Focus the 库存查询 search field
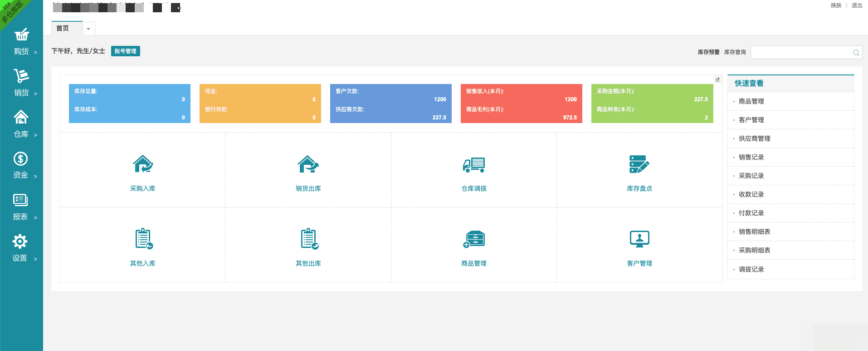The height and width of the screenshot is (351, 868). [806, 52]
